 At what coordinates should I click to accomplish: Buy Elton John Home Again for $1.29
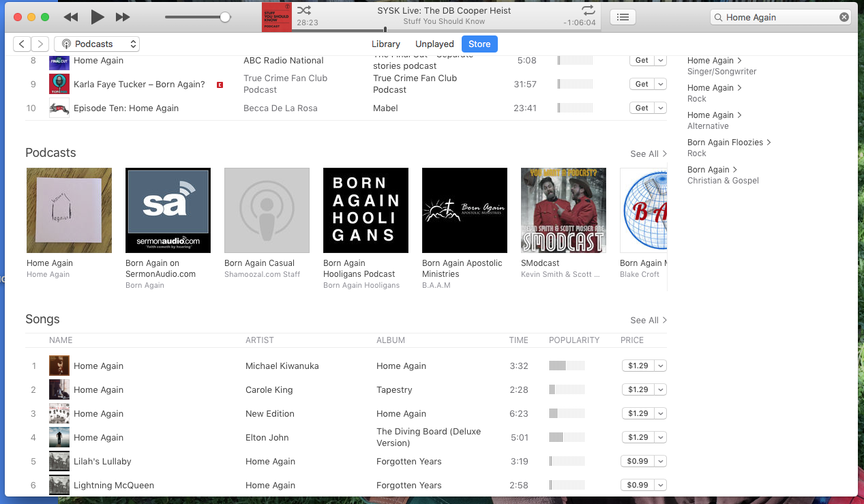638,437
